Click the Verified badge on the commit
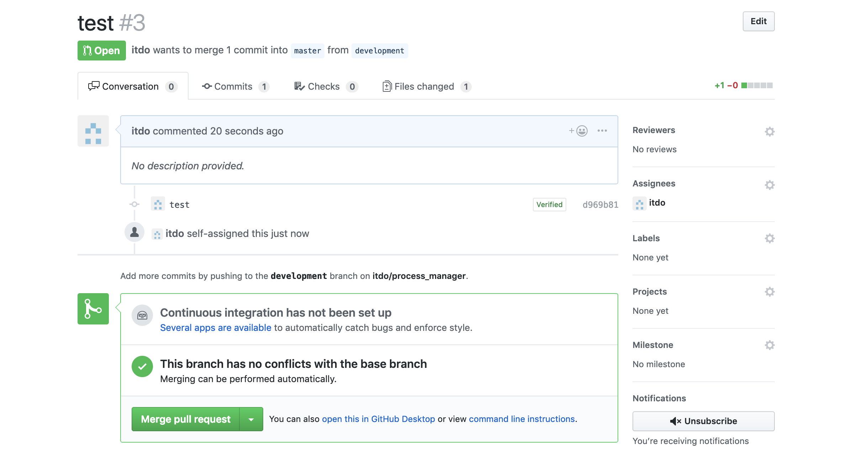Viewport: 868px width, 449px height. coord(550,205)
